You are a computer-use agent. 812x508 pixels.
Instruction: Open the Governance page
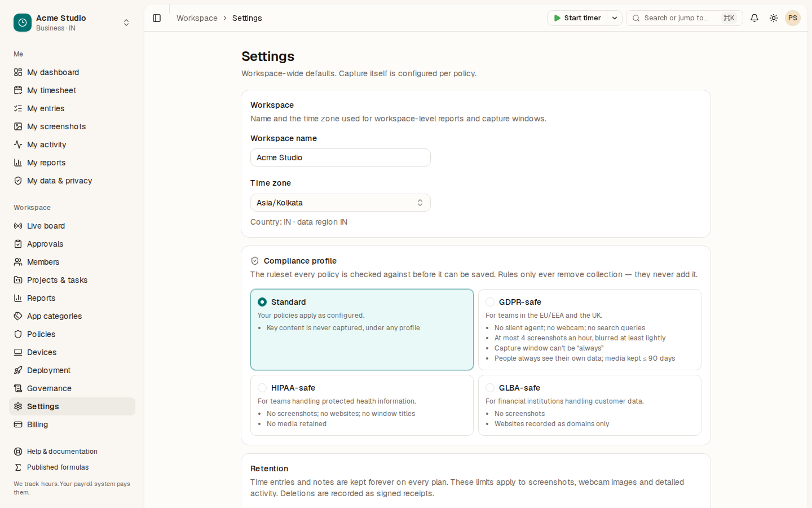[72, 388]
